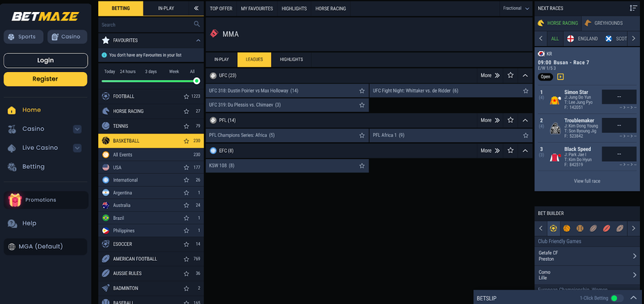Click the Tennis ball icon
The height and width of the screenshot is (304, 644).
click(x=105, y=126)
